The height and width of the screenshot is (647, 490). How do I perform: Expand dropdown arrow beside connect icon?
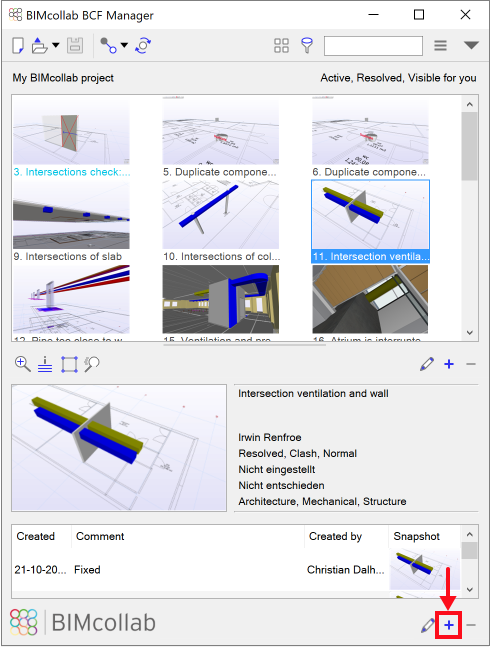point(124,45)
